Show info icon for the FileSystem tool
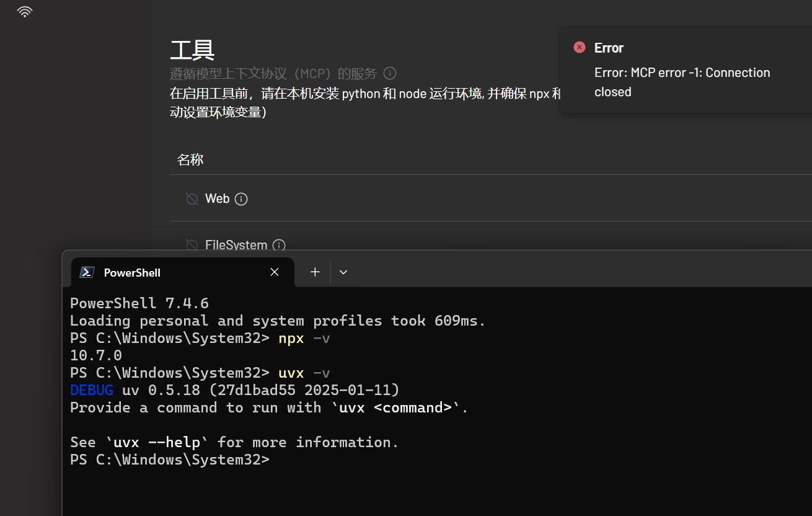The image size is (812, 516). pos(279,245)
